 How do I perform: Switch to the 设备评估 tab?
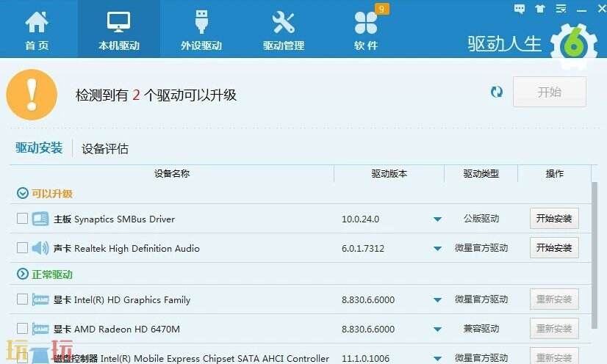[x=105, y=149]
